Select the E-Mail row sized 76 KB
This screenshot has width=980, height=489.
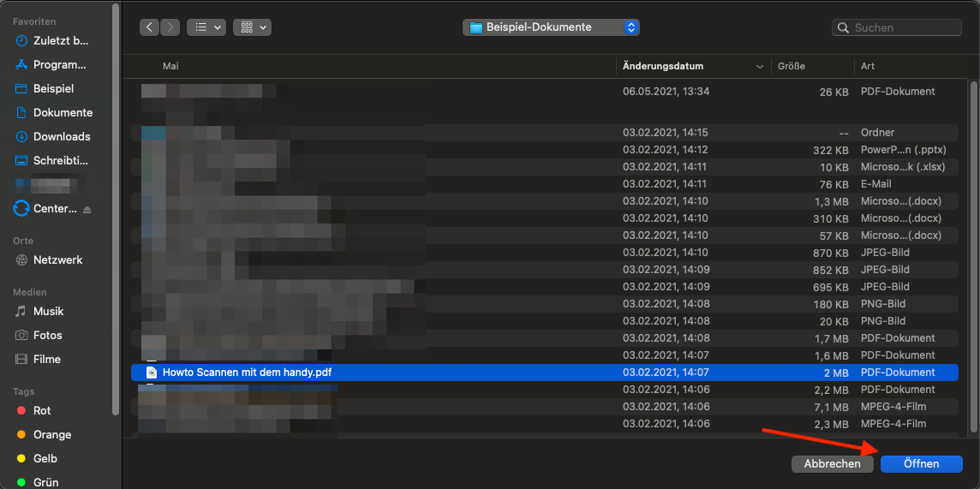(544, 184)
